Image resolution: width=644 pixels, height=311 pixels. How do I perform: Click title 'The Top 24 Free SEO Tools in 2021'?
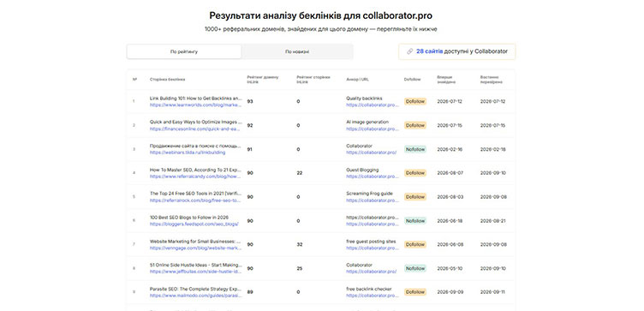click(x=196, y=194)
